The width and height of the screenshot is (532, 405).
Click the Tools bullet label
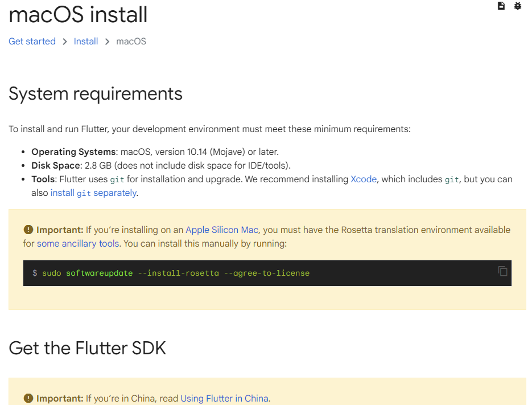[x=43, y=179]
